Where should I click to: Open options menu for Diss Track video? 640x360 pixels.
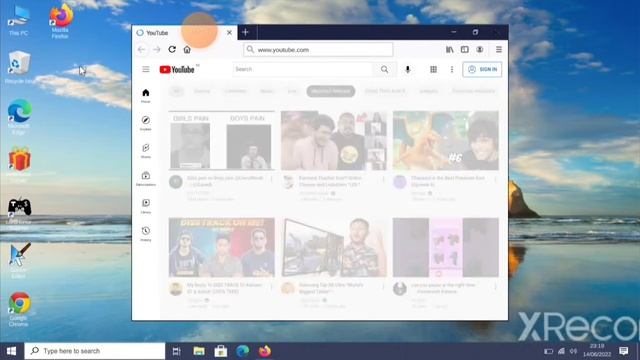(x=271, y=286)
